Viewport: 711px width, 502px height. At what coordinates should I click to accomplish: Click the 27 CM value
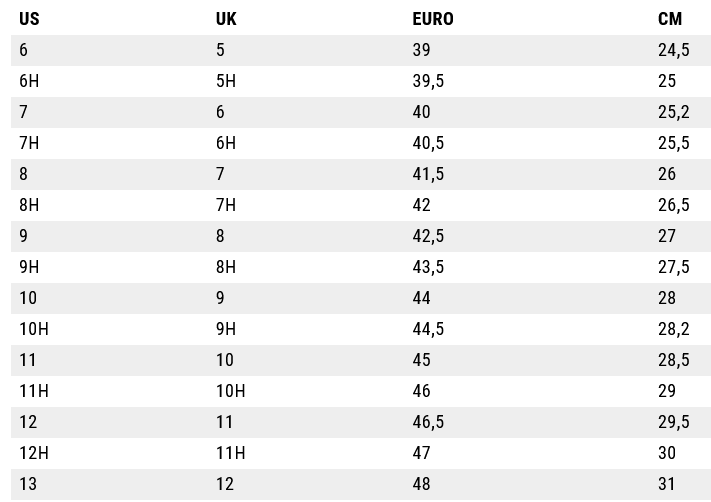(x=667, y=236)
